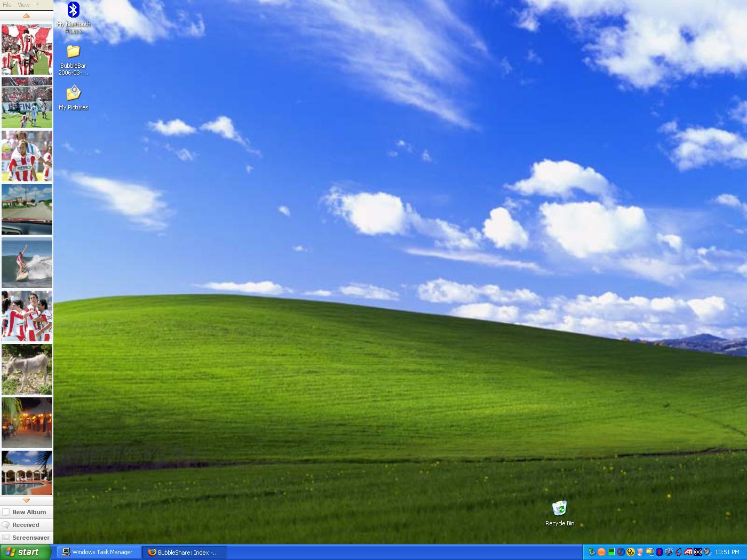Click the Screensaver button
Image resolution: width=747 pixels, height=560 pixels.
point(27,538)
